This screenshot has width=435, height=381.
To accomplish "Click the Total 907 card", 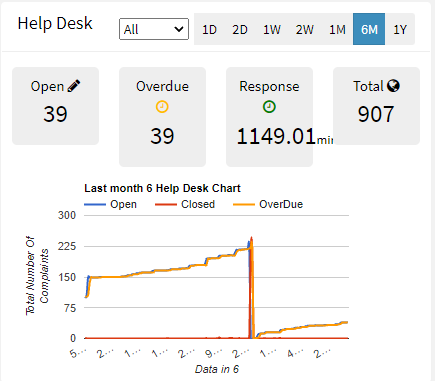I will (x=376, y=106).
